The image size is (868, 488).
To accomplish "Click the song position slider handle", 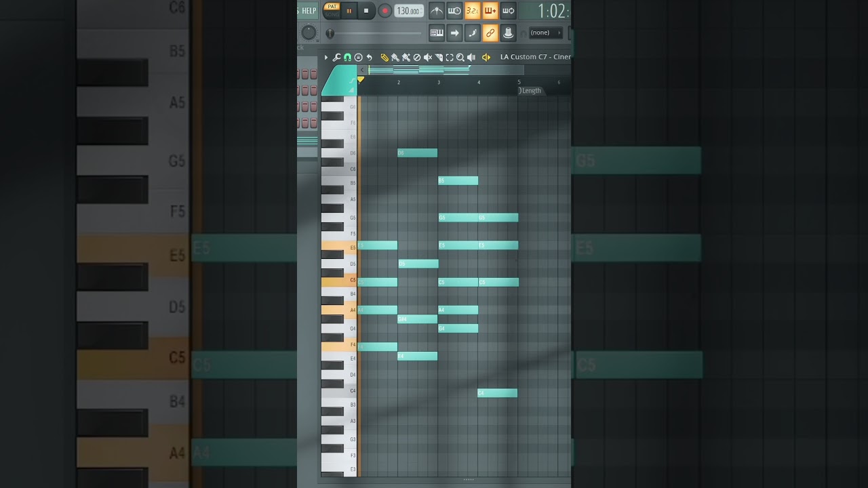I will click(330, 33).
